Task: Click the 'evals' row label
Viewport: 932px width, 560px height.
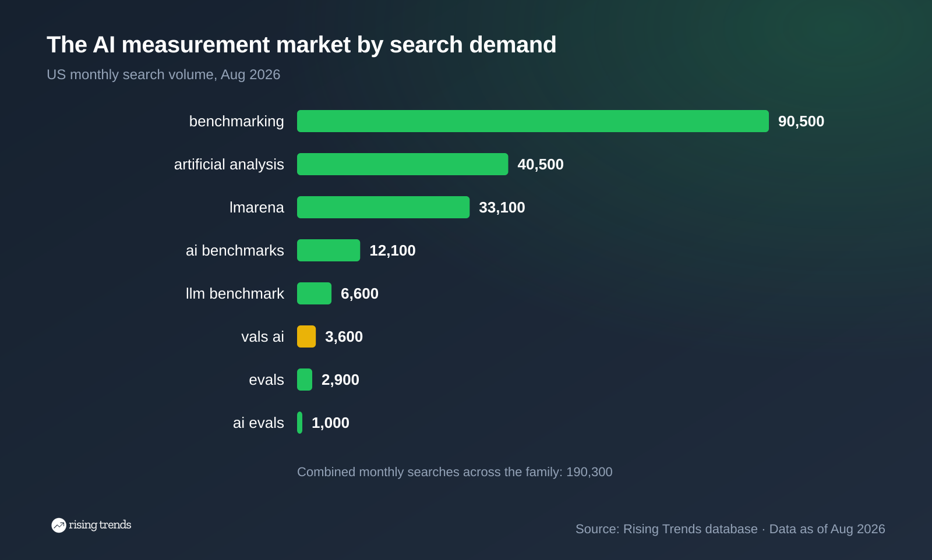Action: pos(266,380)
